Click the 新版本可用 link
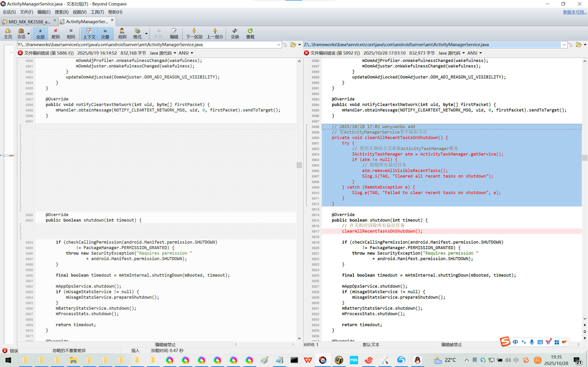This screenshot has width=588, height=367. pos(574,12)
